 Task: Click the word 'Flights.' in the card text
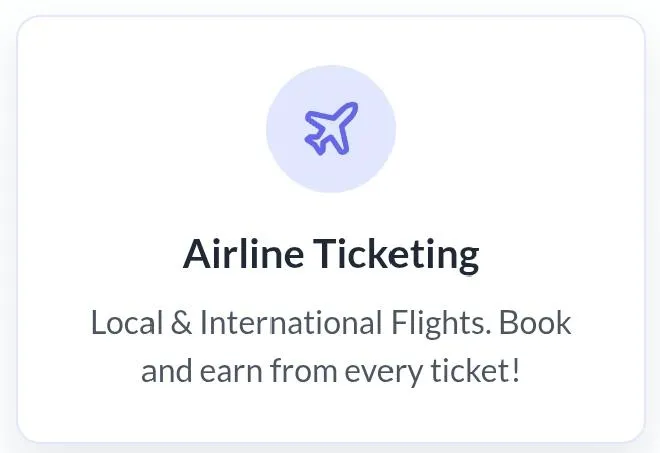click(x=441, y=324)
